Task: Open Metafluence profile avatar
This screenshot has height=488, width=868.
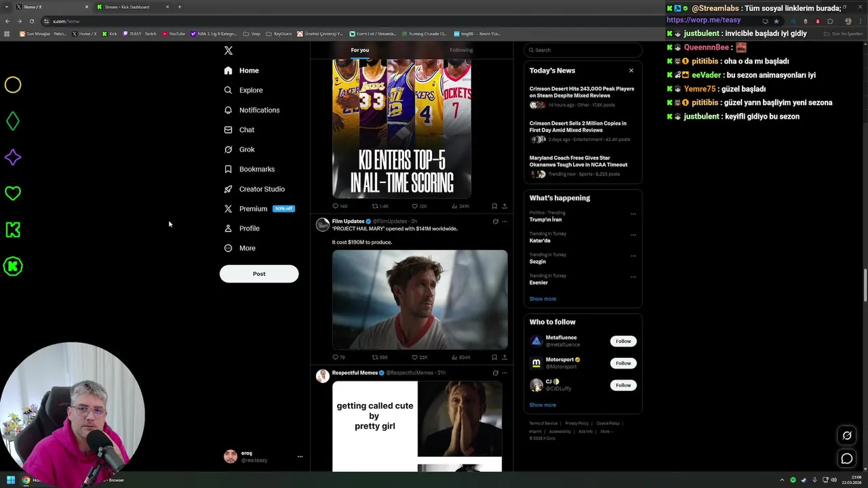Action: (536, 341)
